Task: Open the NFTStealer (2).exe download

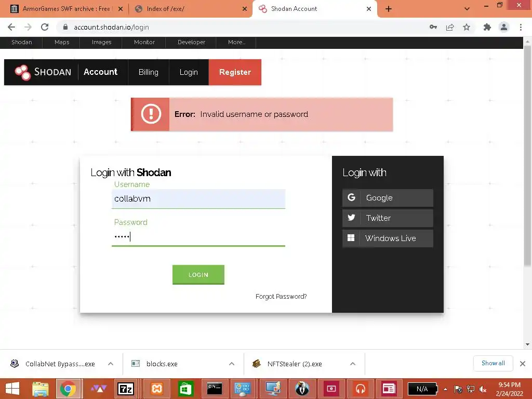Action: pos(295,364)
